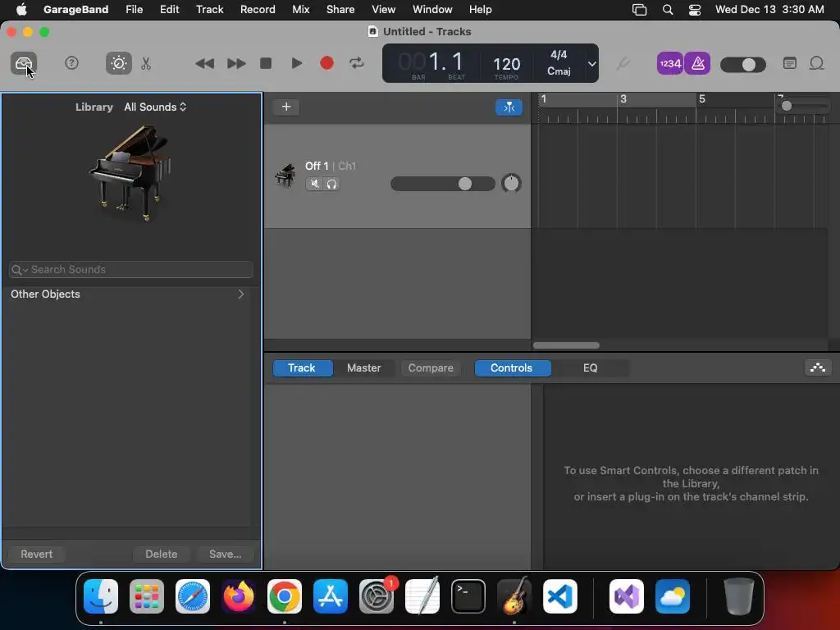Screen dimensions: 840x630
Task: Start recording with the red Record button
Action: [326, 63]
